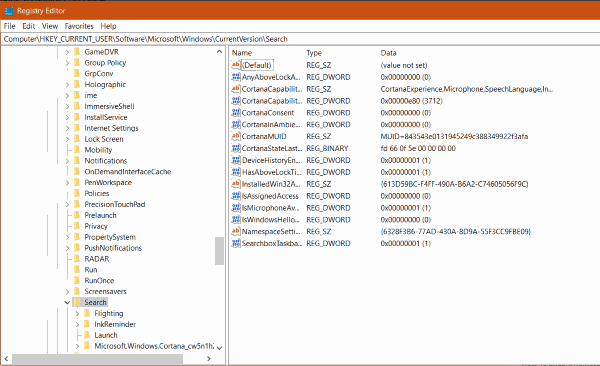Expand the Group Policy key
The width and height of the screenshot is (600, 366).
coord(67,63)
